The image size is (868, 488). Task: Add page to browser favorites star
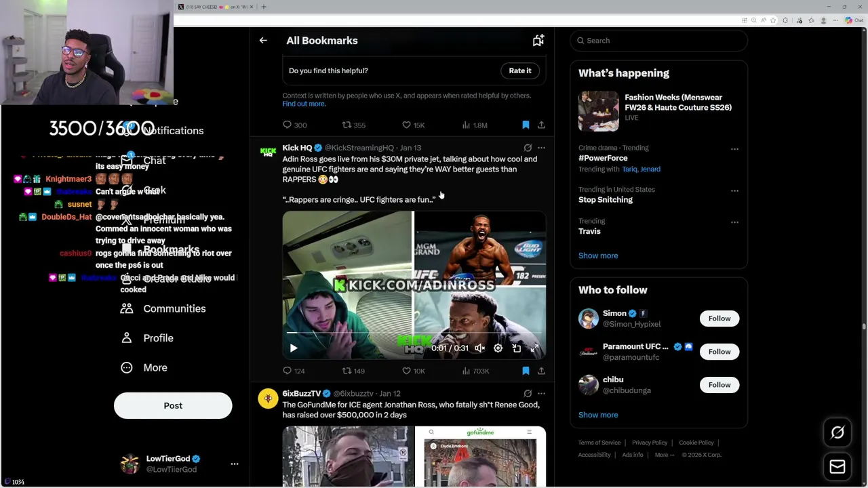772,20
